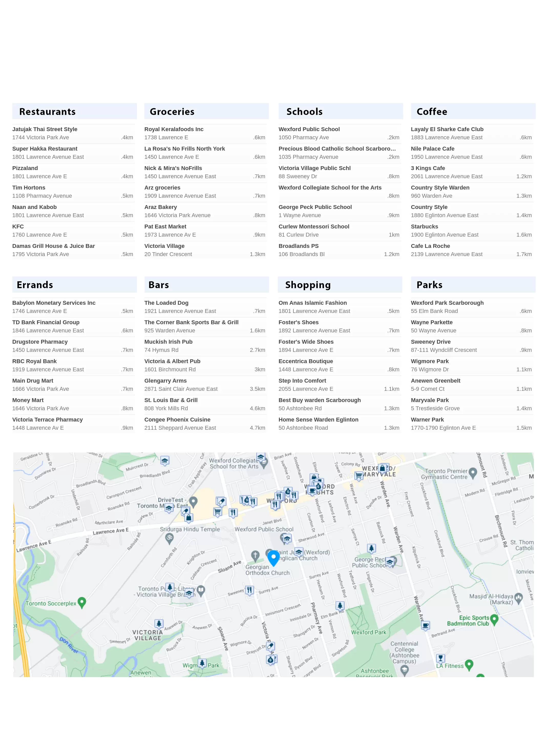Open the Jatujak Thai Street Style listing
Screen dimensions: 560x747
[45, 129]
